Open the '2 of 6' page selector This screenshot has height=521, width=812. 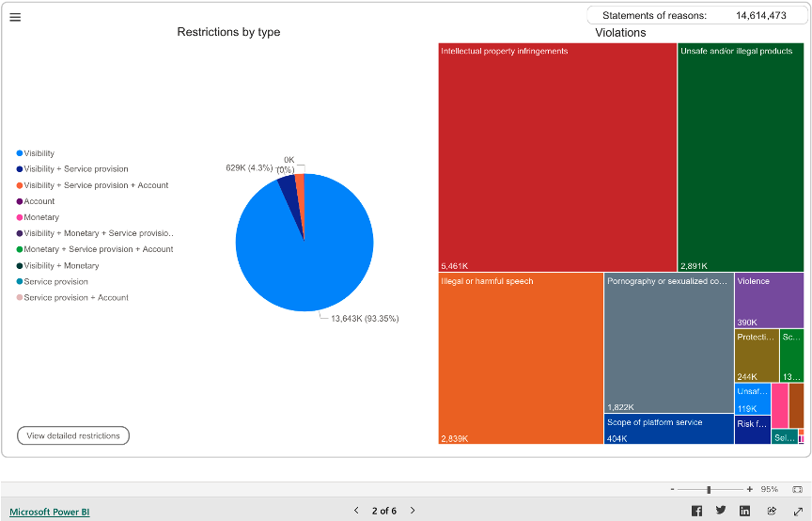click(383, 511)
